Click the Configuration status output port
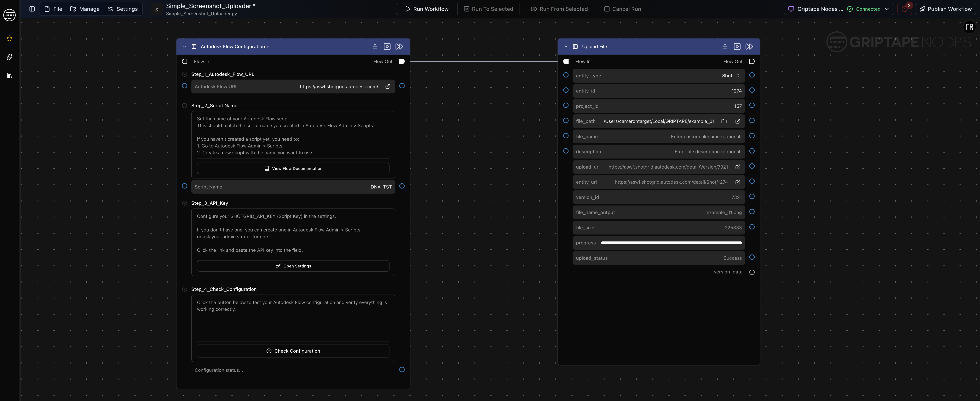Image resolution: width=980 pixels, height=401 pixels. click(402, 370)
